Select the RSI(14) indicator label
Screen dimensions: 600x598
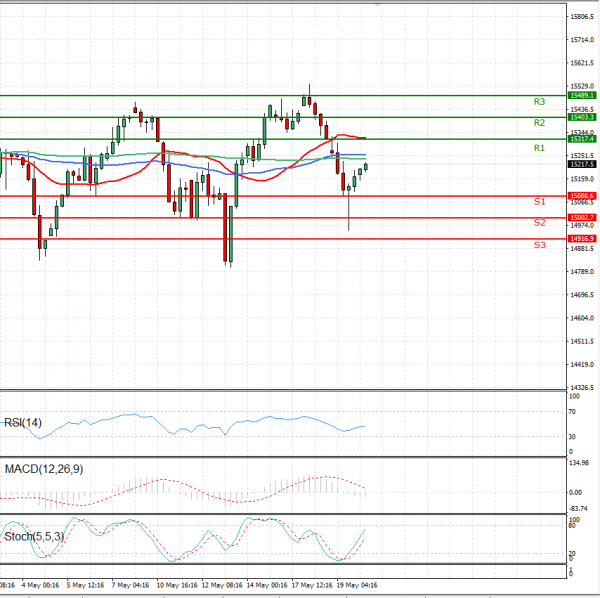25,422
